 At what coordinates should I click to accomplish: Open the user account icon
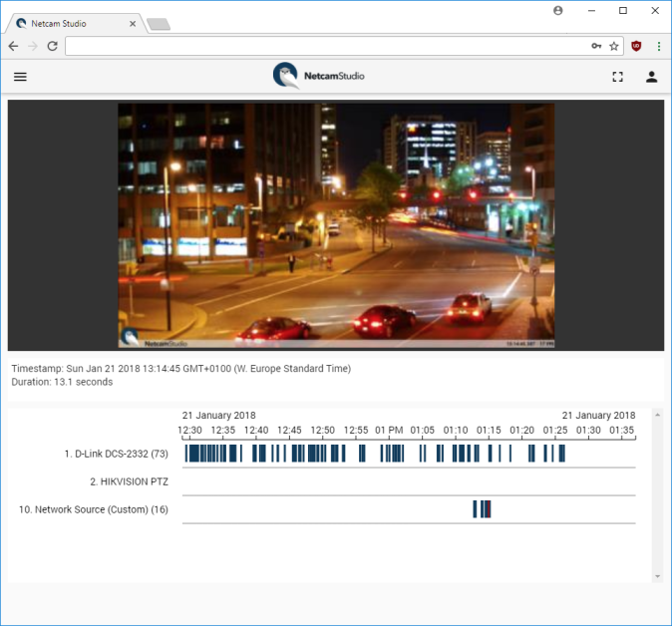click(651, 77)
